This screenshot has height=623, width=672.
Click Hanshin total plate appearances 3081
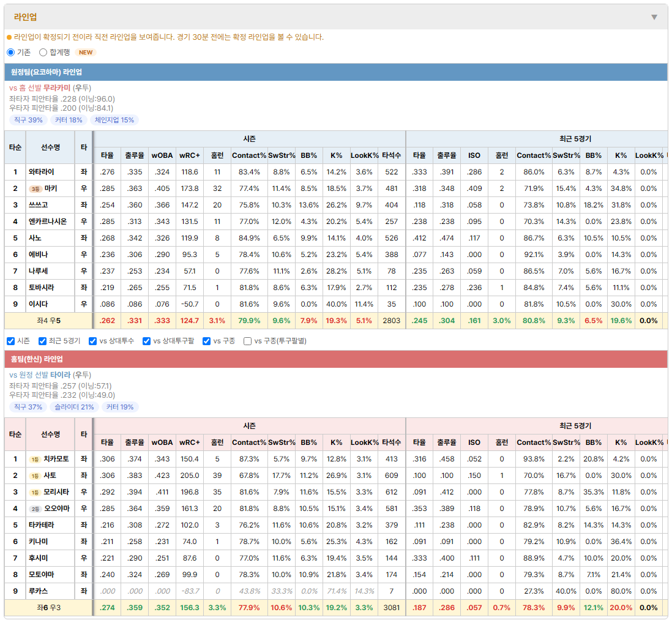392,608
